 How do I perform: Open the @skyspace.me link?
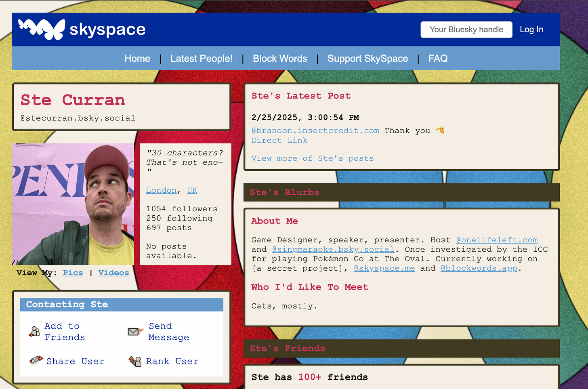(x=384, y=268)
